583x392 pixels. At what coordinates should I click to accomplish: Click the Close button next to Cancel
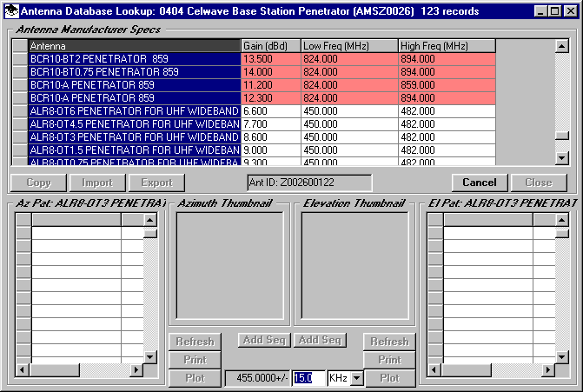click(x=539, y=183)
